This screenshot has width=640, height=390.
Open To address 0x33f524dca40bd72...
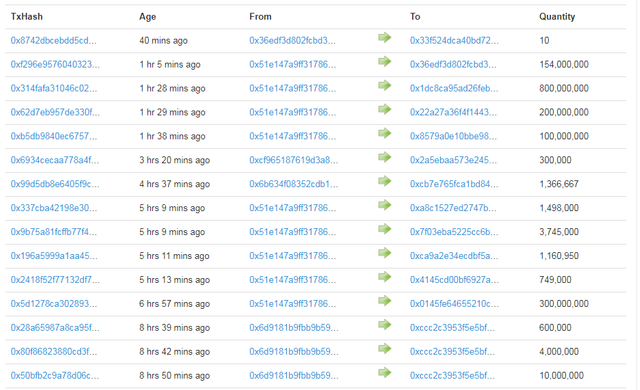coord(454,40)
